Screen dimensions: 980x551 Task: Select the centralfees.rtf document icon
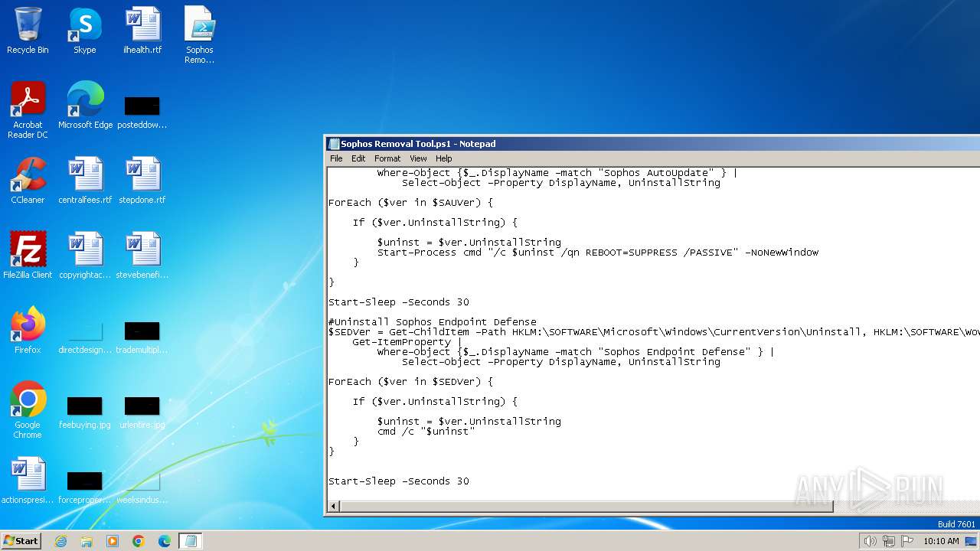point(85,181)
